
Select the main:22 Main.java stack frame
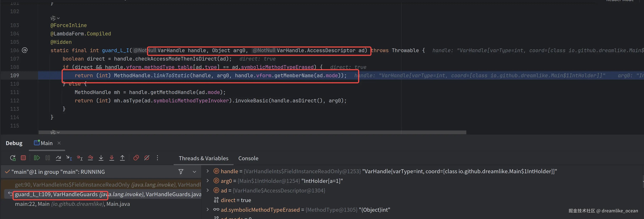click(72, 204)
